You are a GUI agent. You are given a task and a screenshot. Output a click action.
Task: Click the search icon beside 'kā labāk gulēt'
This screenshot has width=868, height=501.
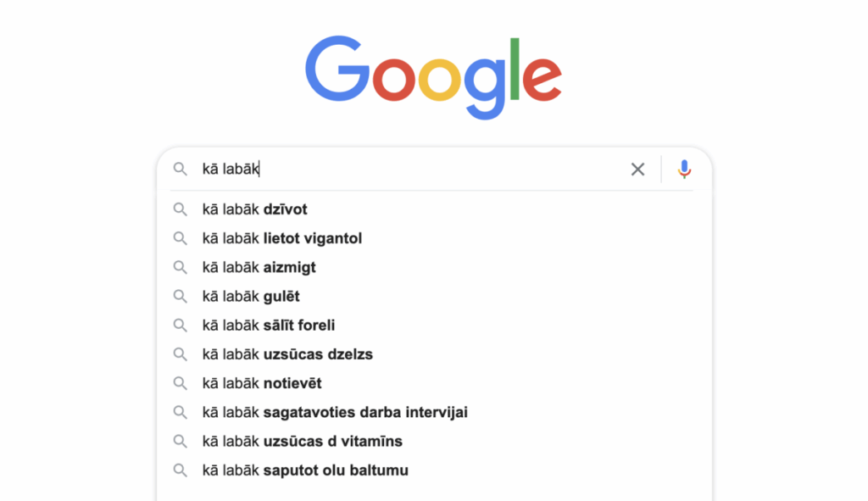point(181,296)
